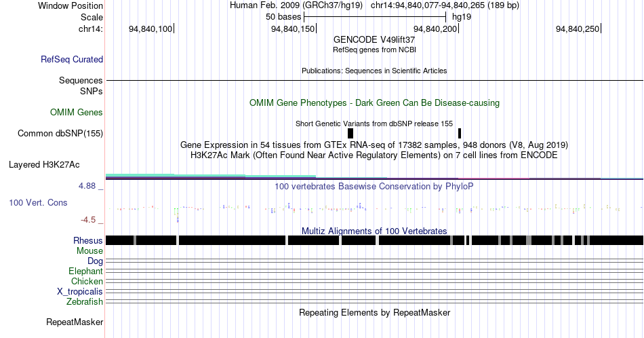Click the H3K27Ac Mark track title
The image size is (644, 338).
[374, 155]
